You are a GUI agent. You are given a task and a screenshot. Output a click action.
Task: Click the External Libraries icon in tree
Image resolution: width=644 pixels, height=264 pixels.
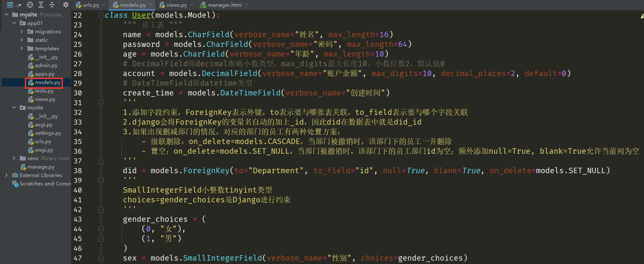pyautogui.click(x=15, y=175)
